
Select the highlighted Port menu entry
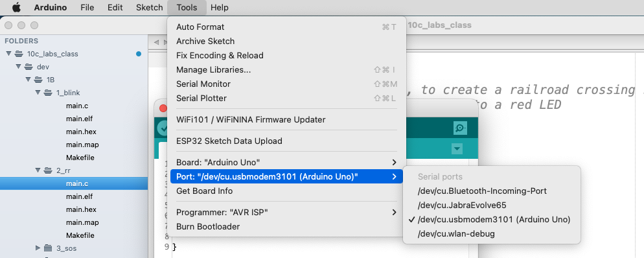coord(286,177)
